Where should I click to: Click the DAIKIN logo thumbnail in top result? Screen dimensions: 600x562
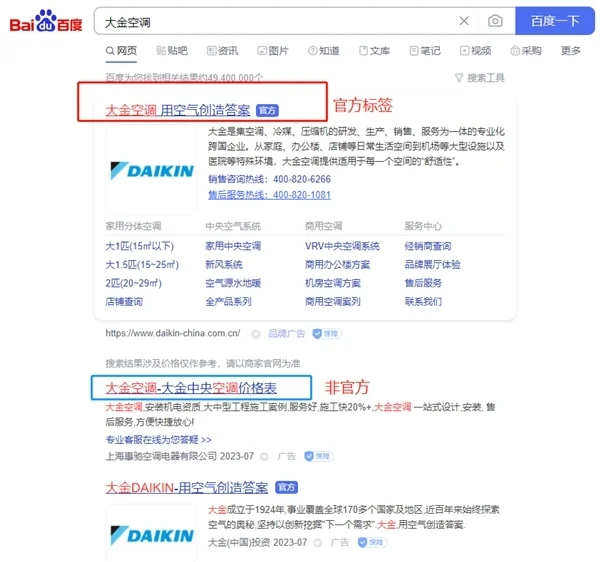click(151, 171)
